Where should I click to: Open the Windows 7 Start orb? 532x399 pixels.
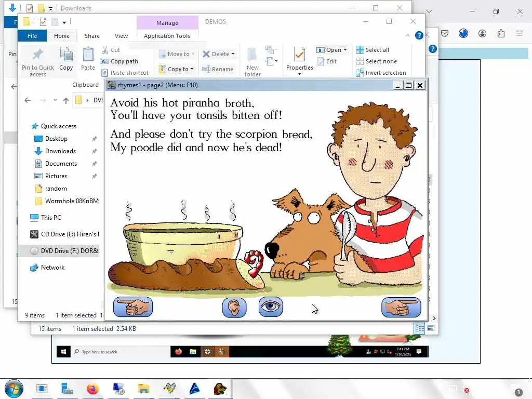click(14, 389)
